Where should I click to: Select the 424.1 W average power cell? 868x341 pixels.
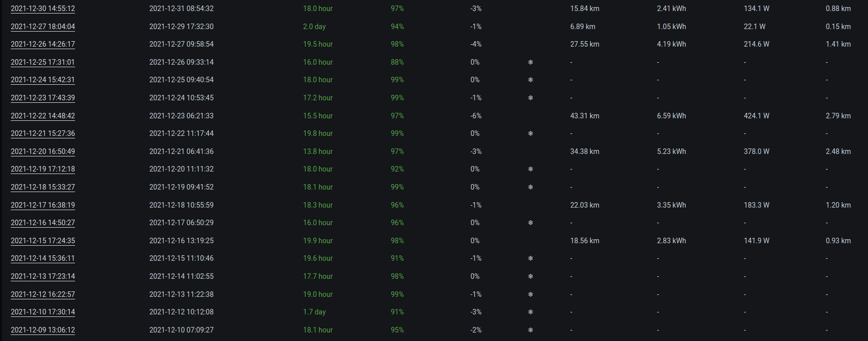coord(757,116)
